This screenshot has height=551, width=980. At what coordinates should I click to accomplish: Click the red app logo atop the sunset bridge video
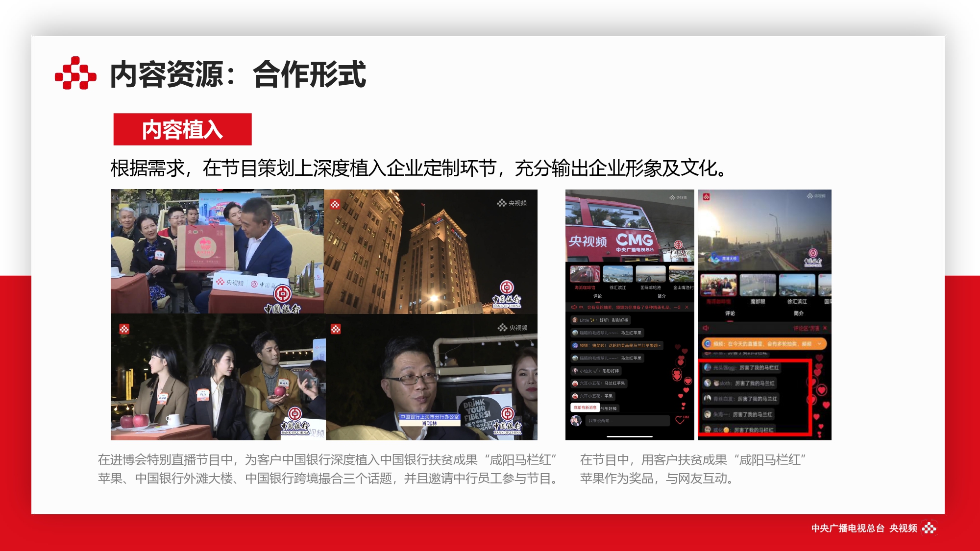point(706,196)
